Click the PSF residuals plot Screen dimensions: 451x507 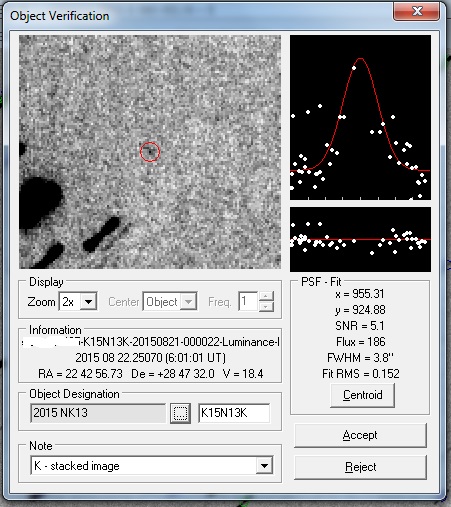pos(360,239)
